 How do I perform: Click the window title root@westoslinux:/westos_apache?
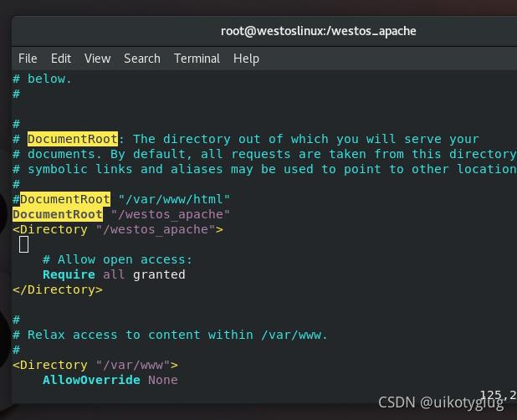pyautogui.click(x=318, y=31)
